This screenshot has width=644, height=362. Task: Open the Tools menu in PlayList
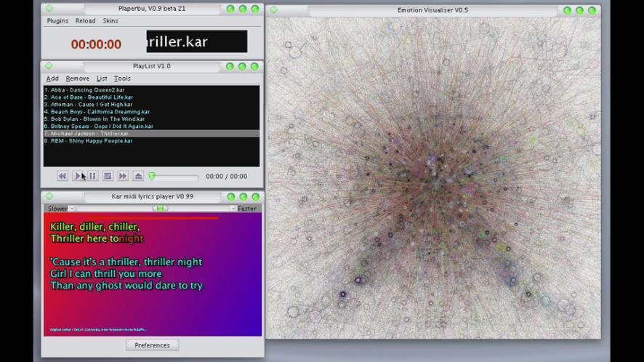[x=122, y=78]
